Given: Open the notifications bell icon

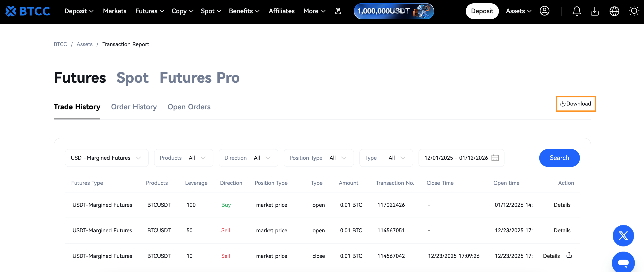Looking at the screenshot, I should (x=577, y=11).
